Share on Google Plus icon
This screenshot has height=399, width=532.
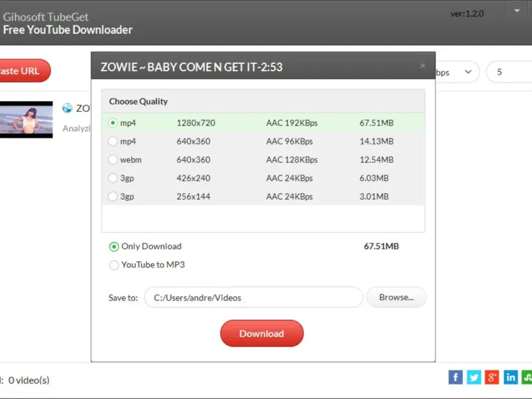[x=492, y=377]
